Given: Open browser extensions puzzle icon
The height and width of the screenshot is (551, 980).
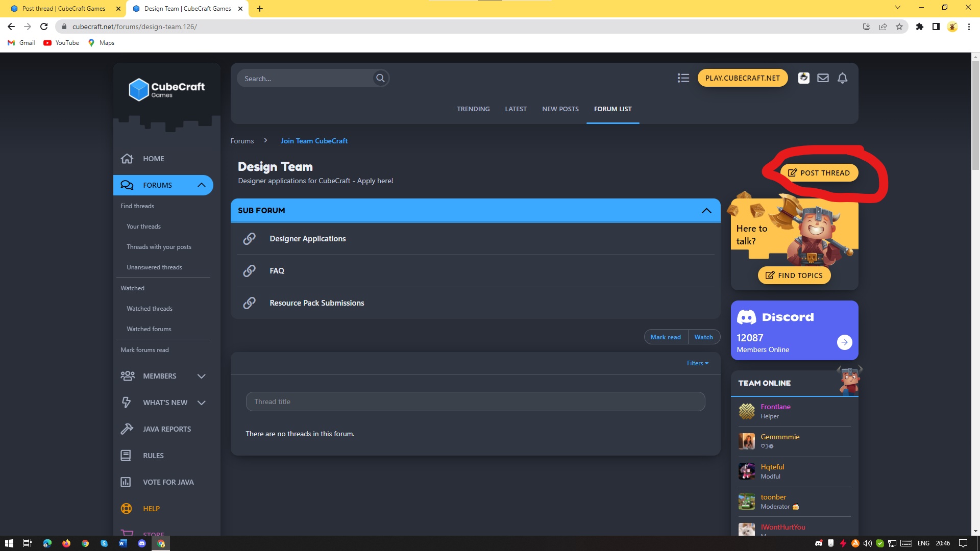Looking at the screenshot, I should click(920, 27).
